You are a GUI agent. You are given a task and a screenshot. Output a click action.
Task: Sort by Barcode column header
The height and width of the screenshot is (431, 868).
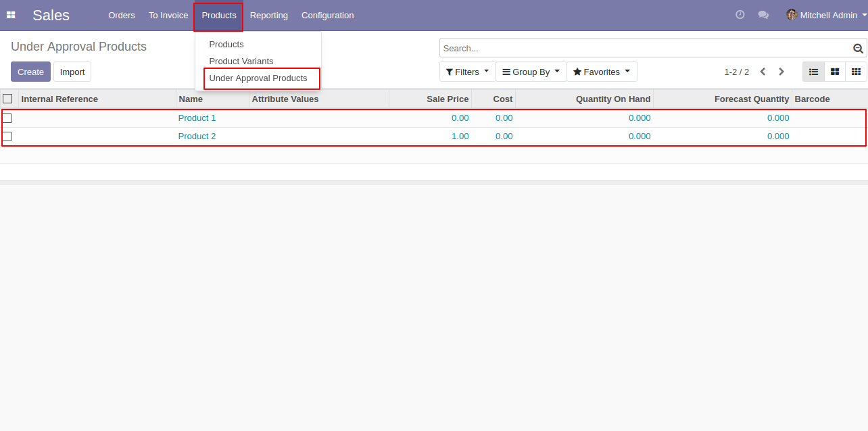click(x=829, y=99)
